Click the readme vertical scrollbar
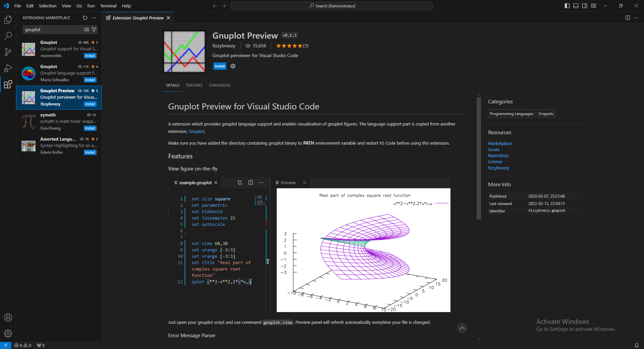 click(479, 158)
